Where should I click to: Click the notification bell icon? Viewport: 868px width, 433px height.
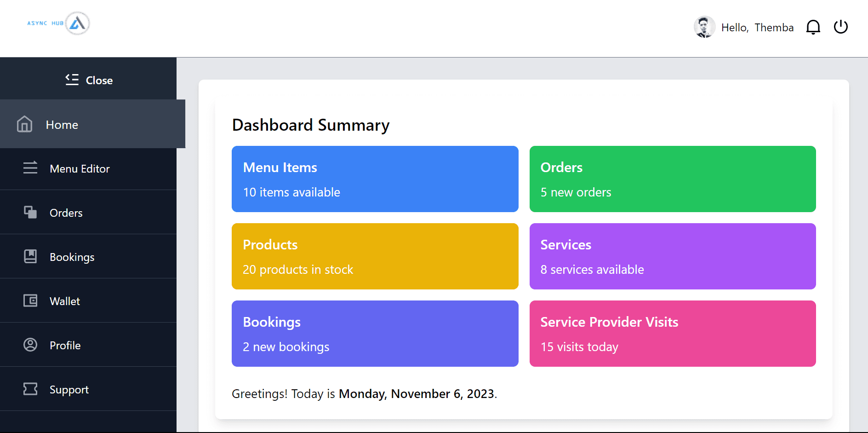pyautogui.click(x=813, y=27)
